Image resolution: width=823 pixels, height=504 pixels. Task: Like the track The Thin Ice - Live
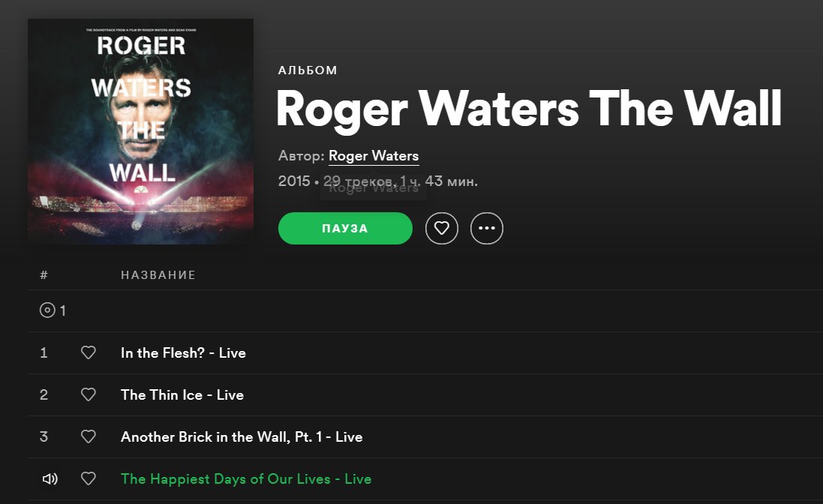(89, 394)
